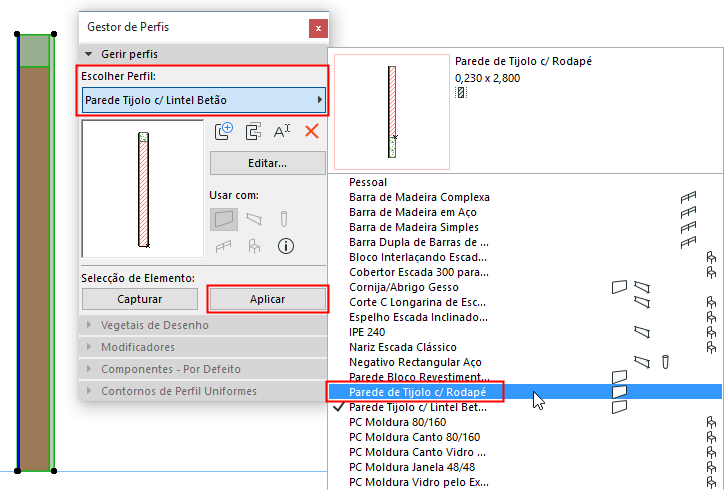
Task: Click hatch icon under 0,230 x 2,800 dimensions
Action: point(461,93)
